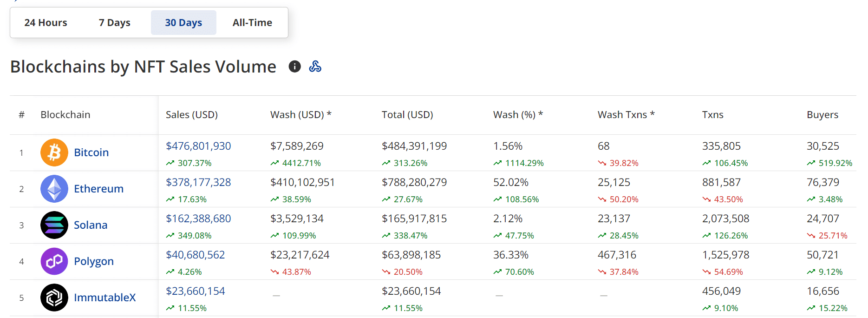Sort by Sales (USD) column header
This screenshot has height=318, width=868.
click(x=191, y=115)
